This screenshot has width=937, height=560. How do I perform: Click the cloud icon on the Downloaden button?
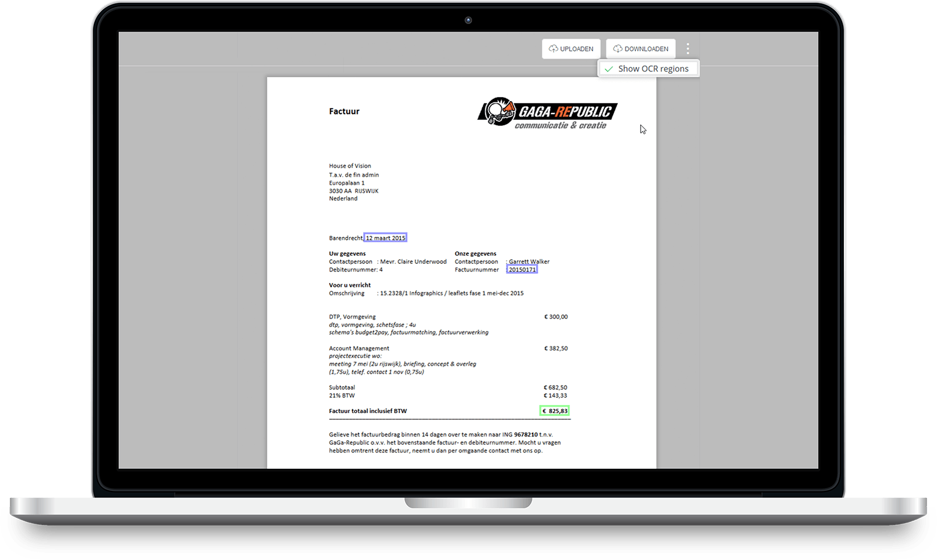point(617,49)
